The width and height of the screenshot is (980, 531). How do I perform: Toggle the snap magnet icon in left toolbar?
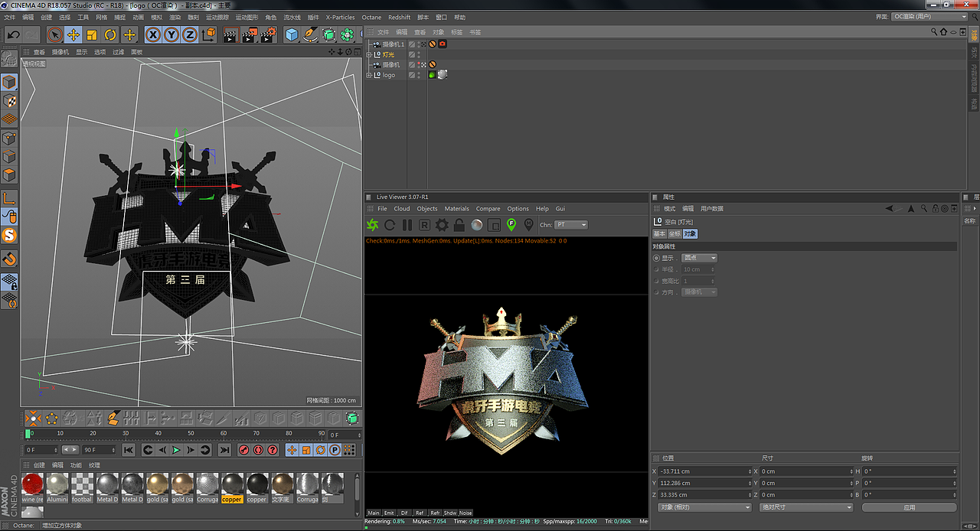pos(9,259)
